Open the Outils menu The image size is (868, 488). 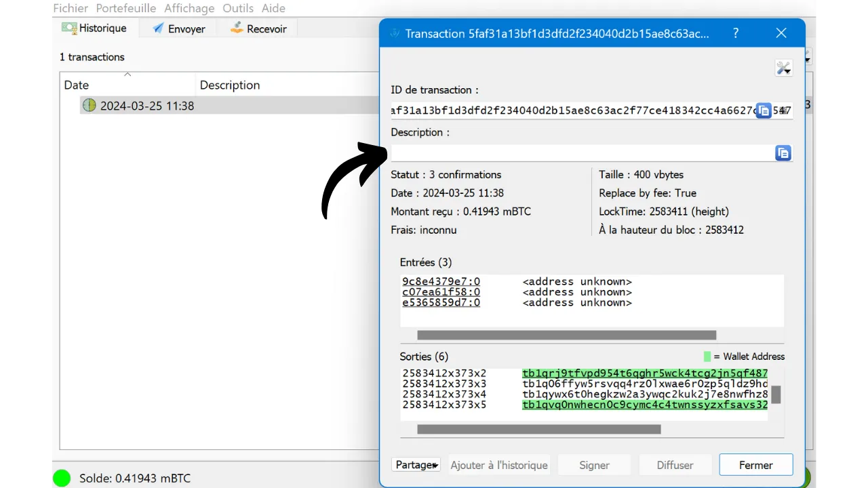(238, 8)
